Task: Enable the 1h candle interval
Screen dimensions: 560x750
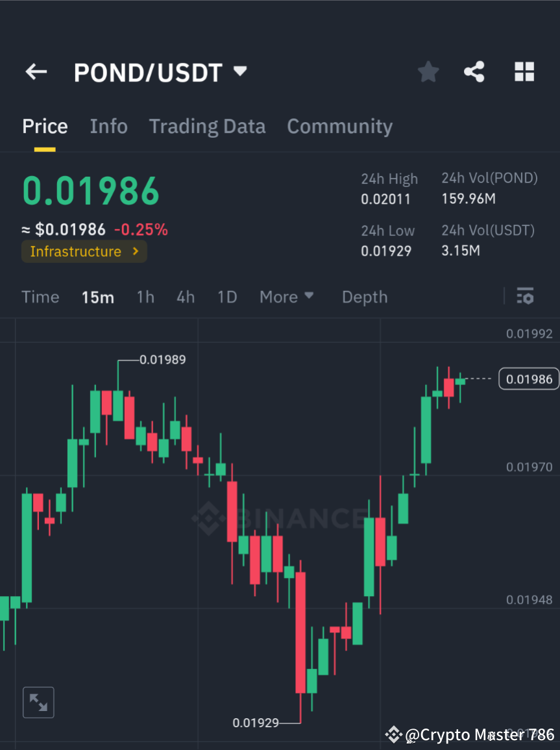Action: coord(145,297)
